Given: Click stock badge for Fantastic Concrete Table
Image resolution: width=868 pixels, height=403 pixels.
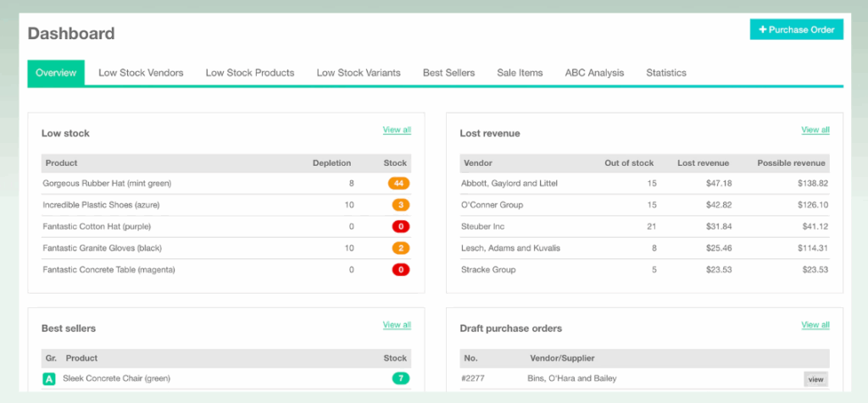Looking at the screenshot, I should click(401, 270).
